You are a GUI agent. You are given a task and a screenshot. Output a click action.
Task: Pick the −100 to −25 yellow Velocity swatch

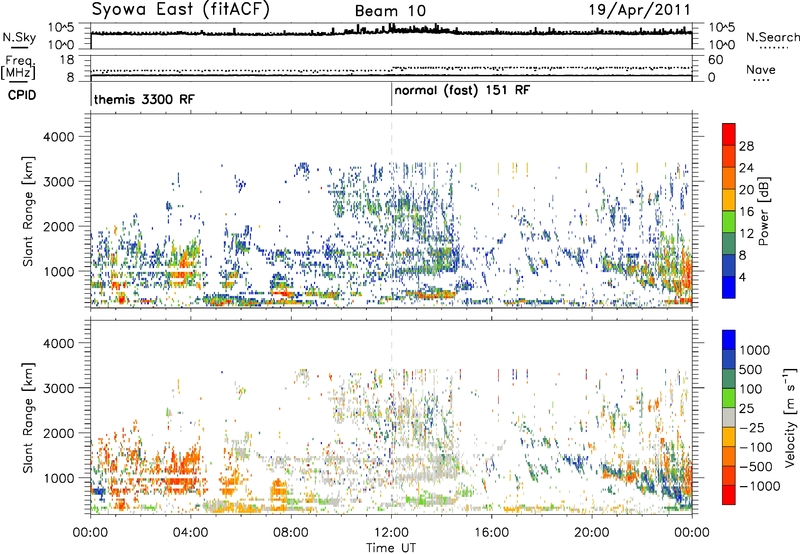729,437
